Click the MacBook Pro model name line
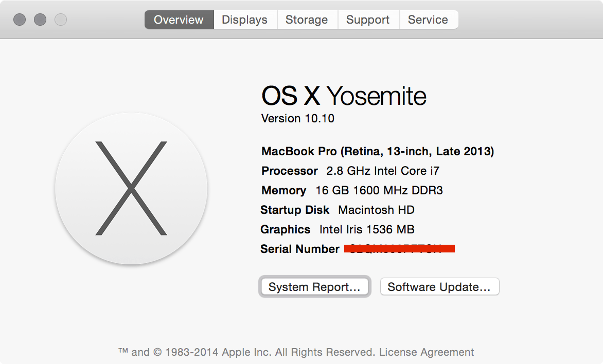The image size is (603, 364). point(378,151)
